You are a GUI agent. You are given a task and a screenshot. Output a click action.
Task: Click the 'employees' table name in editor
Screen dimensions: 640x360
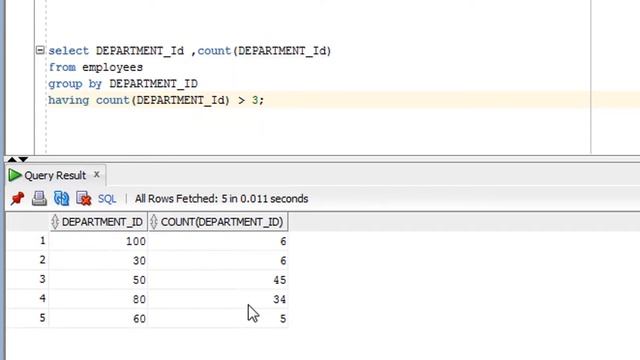113,67
